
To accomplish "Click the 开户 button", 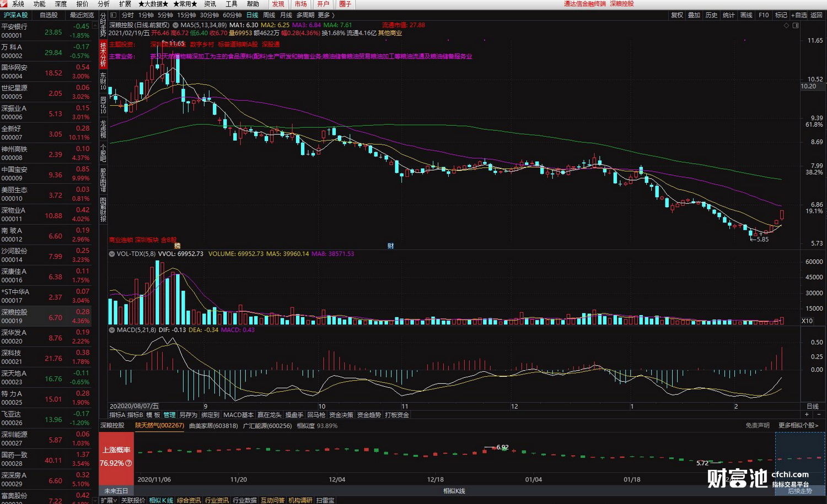I will tap(323, 4).
